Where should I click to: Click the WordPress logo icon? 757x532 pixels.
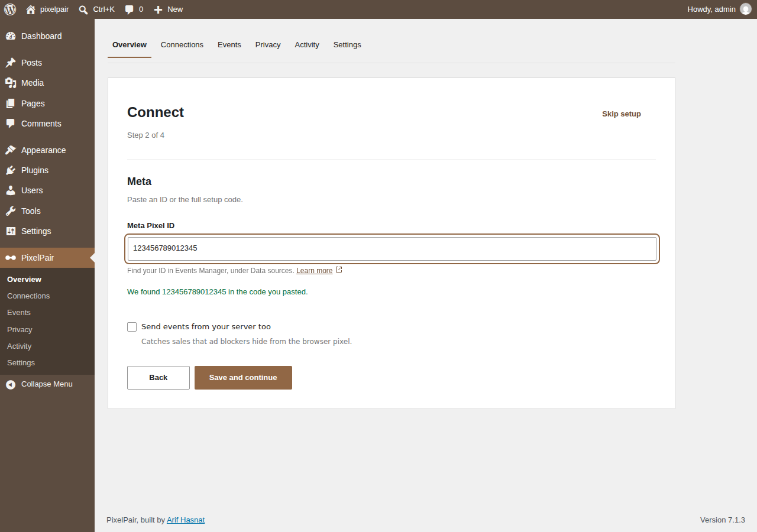10,9
